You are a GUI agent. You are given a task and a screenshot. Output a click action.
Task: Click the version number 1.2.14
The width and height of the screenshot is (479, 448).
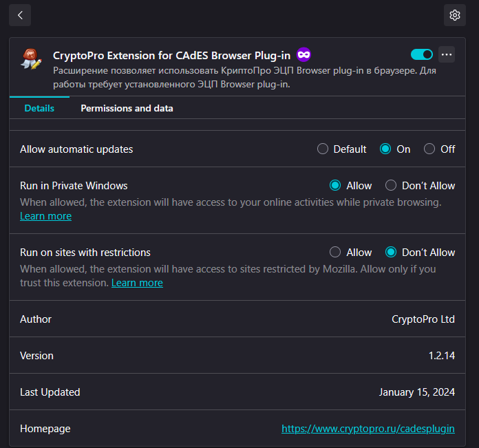click(442, 356)
